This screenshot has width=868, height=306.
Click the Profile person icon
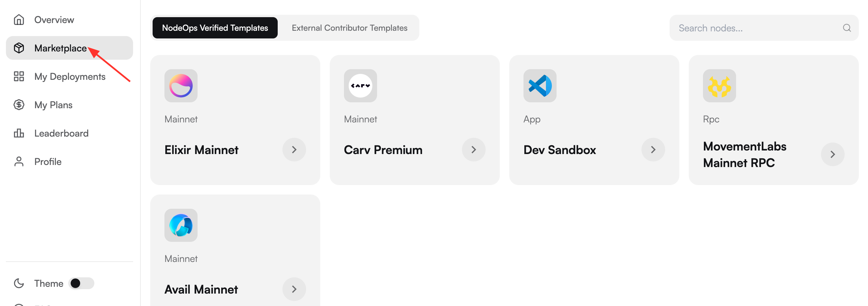[x=19, y=161]
